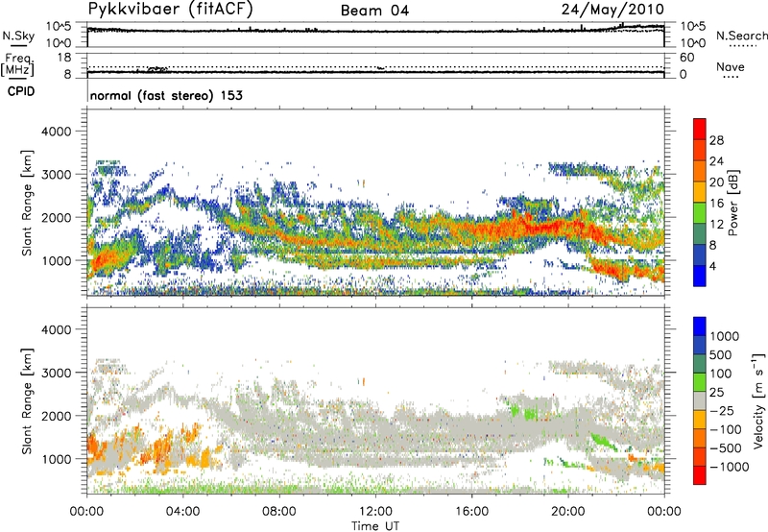The height and width of the screenshot is (532, 768).
Task: Click the 'N.Sky' label
Action: tap(18, 36)
